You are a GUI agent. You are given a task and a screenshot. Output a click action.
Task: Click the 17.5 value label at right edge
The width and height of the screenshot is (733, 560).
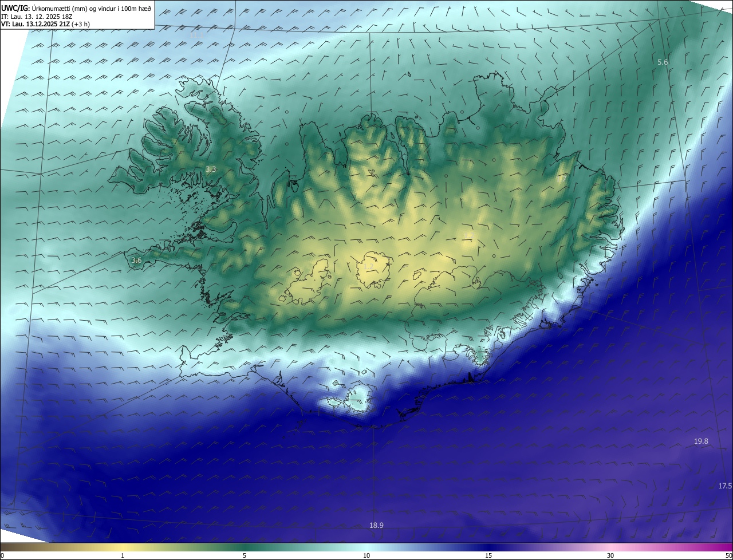pos(724,486)
